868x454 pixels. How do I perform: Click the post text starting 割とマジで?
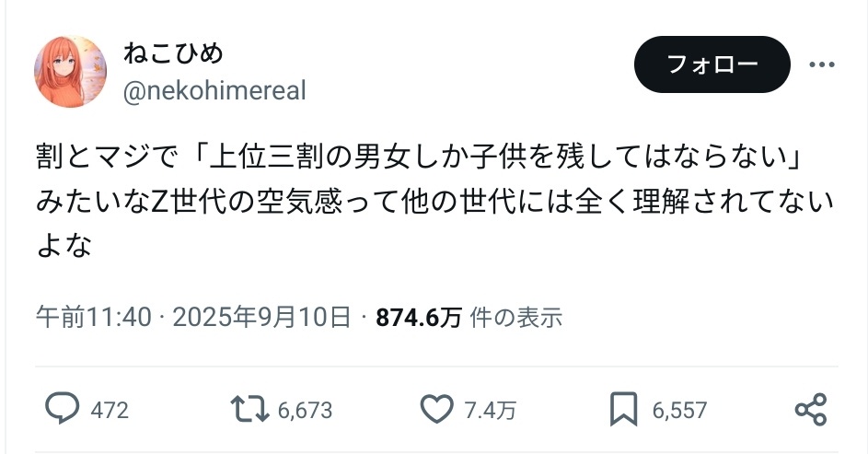coord(434,201)
